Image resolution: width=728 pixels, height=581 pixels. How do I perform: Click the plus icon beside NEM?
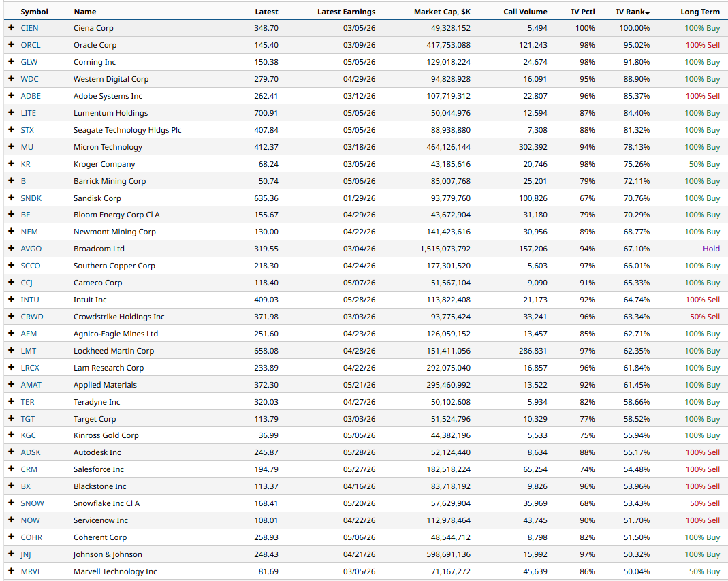[12, 232]
